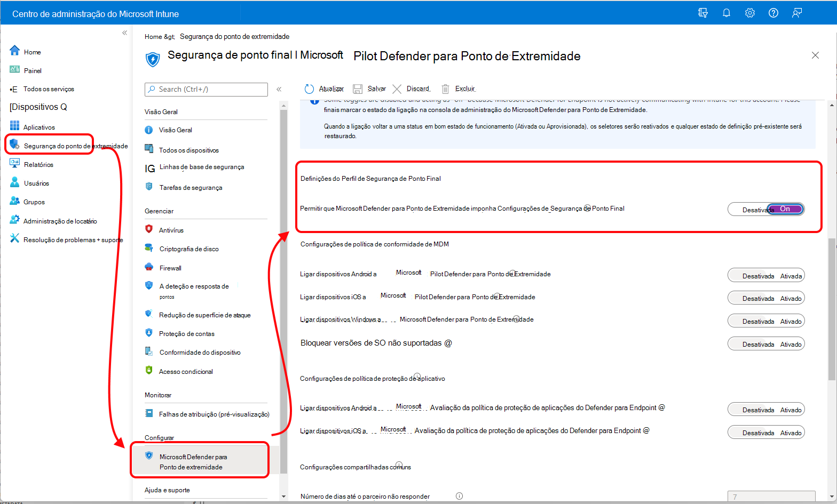Open Antivírus in the Gerenciar menu

(171, 230)
